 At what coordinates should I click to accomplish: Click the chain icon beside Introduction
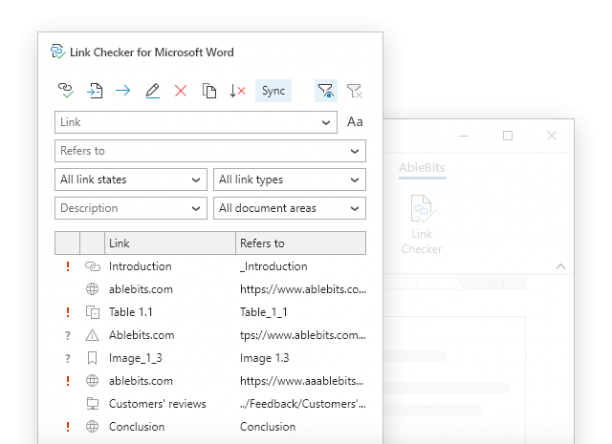[x=93, y=266]
